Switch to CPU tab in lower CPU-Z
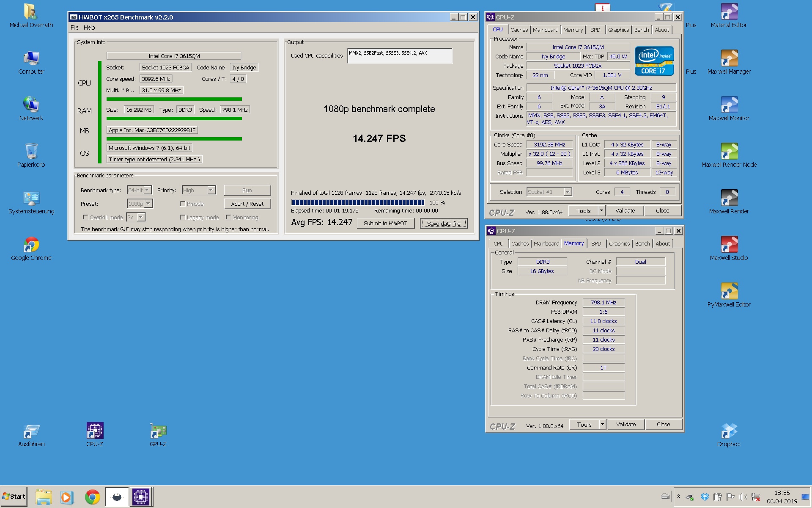This screenshot has height=508, width=812. (x=499, y=243)
